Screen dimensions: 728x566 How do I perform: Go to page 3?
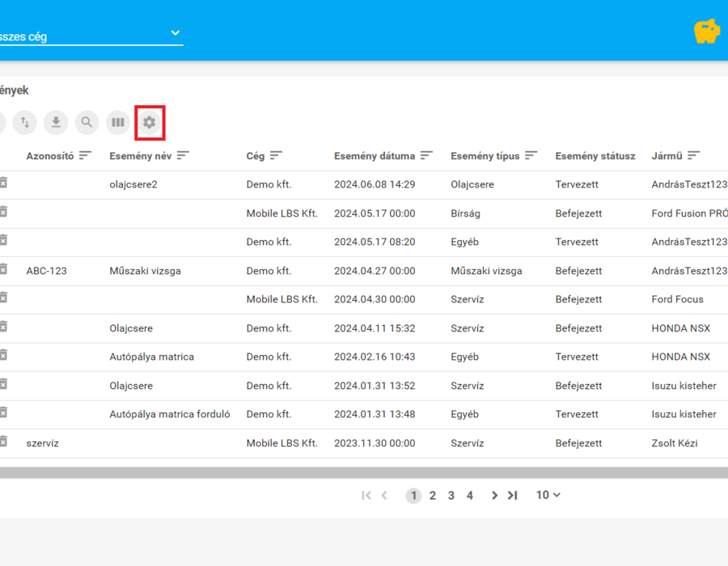click(x=451, y=496)
